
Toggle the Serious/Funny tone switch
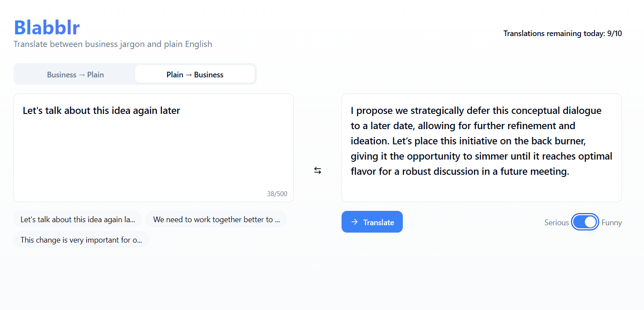(x=585, y=222)
